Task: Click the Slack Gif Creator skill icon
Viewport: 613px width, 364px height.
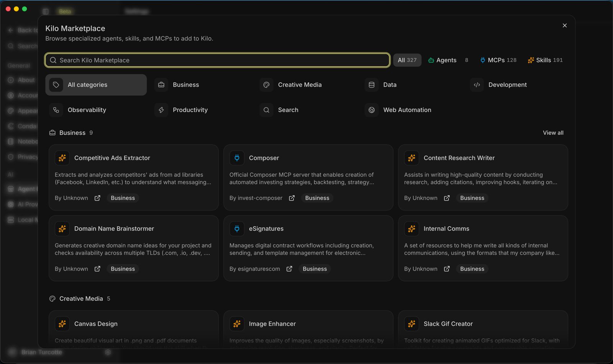Action: [411, 324]
